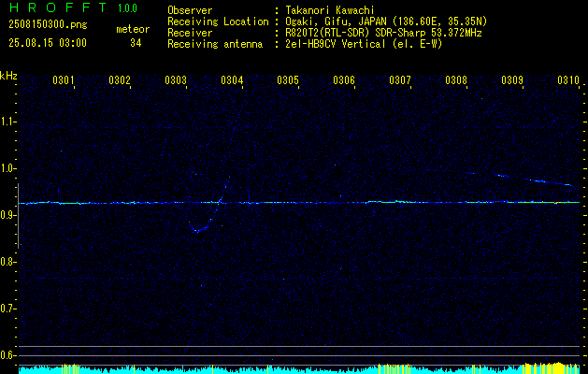The width and height of the screenshot is (588, 374).
Task: Click the 0307 time marker
Action: click(400, 80)
